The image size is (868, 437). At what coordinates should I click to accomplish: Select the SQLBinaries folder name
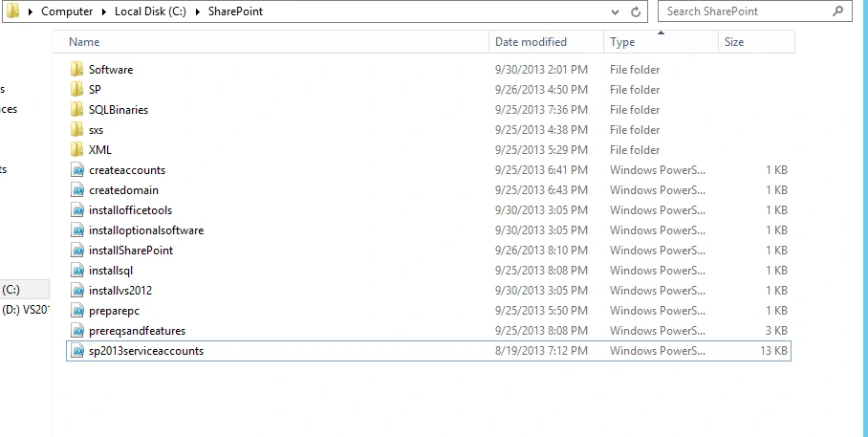pos(119,110)
